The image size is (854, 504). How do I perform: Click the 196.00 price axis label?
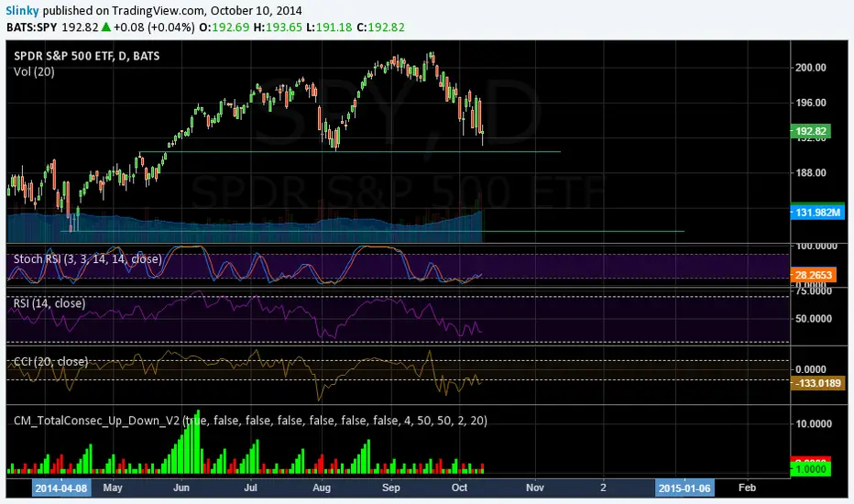click(810, 103)
